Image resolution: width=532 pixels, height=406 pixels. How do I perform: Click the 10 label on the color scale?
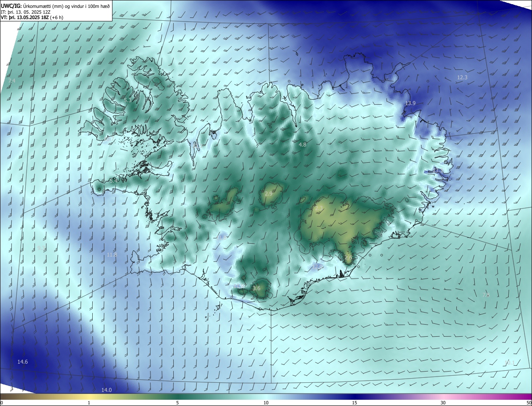(266, 403)
